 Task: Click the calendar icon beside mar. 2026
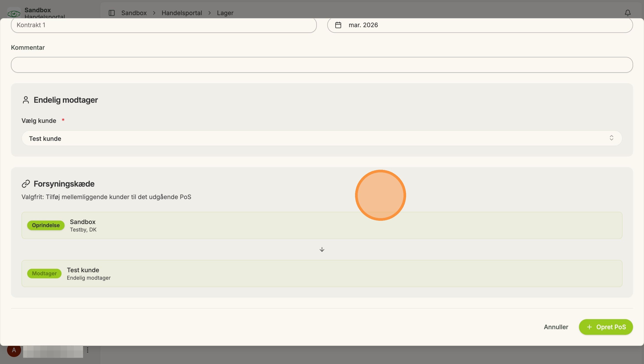(338, 25)
